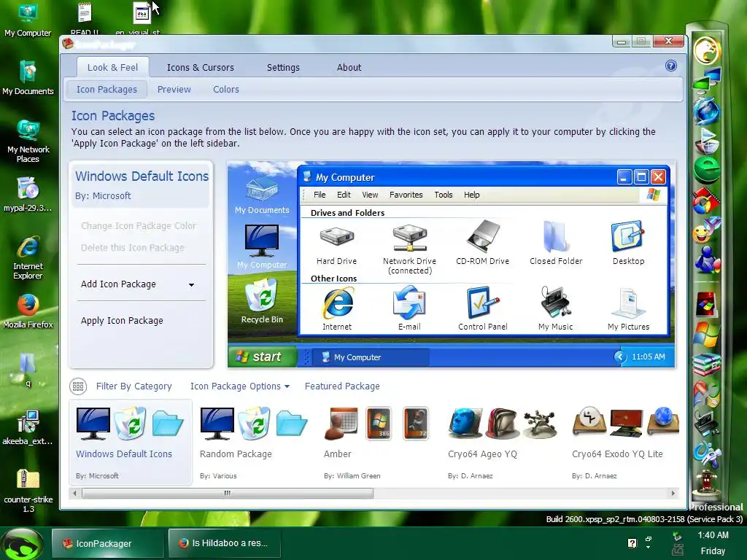Image resolution: width=747 pixels, height=560 pixels.
Task: Open the About tab
Action: click(349, 68)
